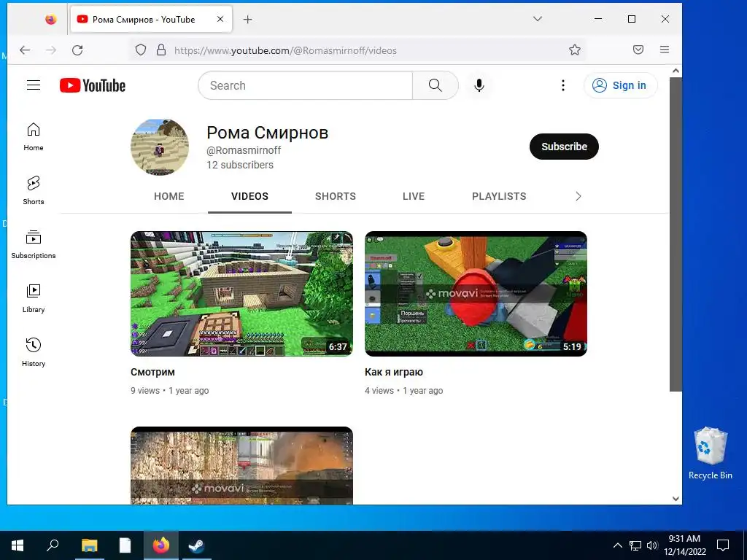Open the notification center icon
Viewport: 747px width, 560px height.
723,545
